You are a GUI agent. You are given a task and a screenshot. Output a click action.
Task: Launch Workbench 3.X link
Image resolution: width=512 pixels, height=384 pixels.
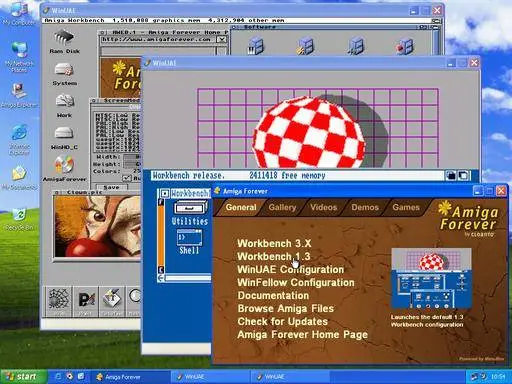click(x=274, y=244)
